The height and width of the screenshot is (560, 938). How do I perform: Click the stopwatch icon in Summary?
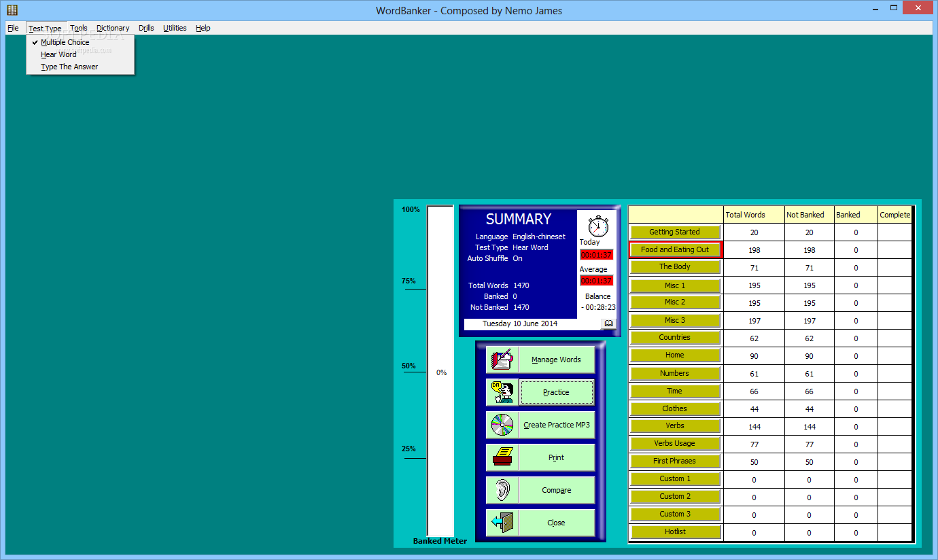coord(598,226)
